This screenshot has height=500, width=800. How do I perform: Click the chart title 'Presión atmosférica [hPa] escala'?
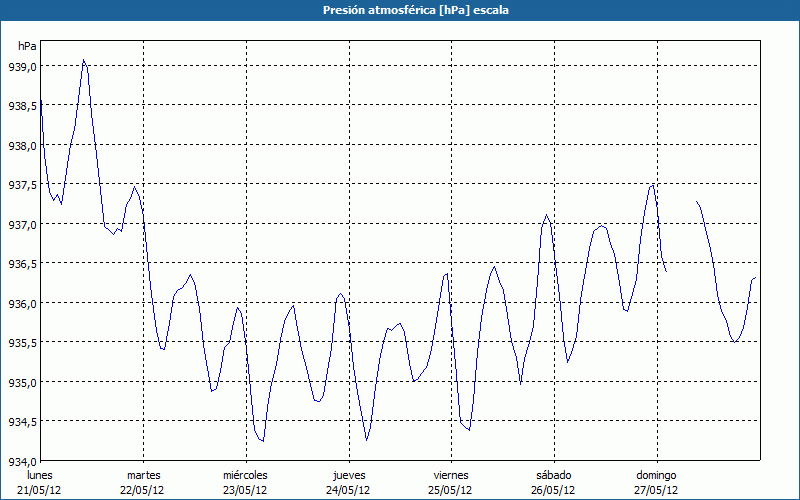coord(400,9)
